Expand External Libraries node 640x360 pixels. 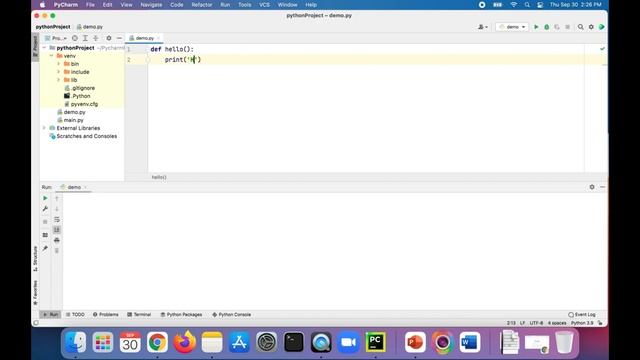point(44,128)
